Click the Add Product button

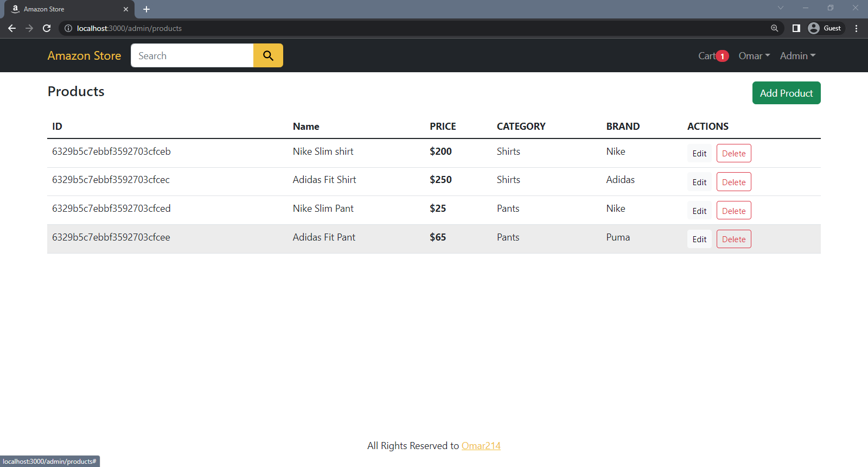click(x=786, y=93)
